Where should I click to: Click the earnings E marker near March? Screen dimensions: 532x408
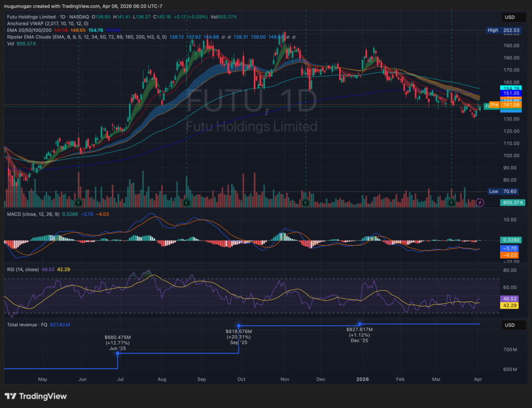(451, 202)
